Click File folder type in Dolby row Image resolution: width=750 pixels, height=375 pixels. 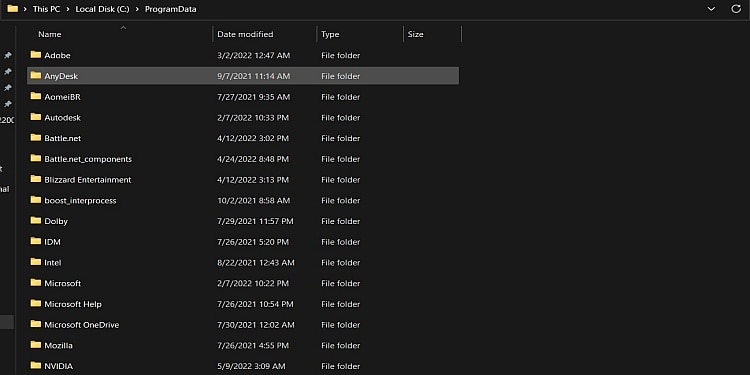pos(341,221)
